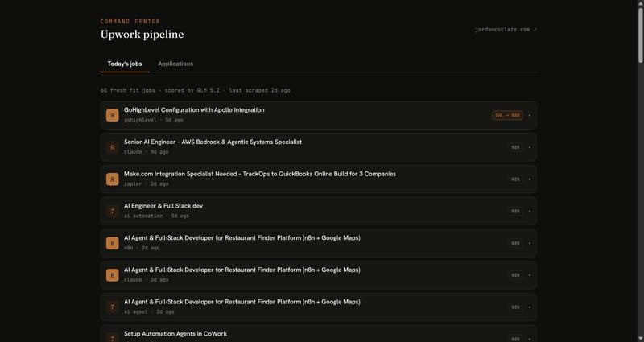Image resolution: width=644 pixels, height=342 pixels.
Task: Expand the AI Engineer & Full Stack dev row arrow
Action: 530,212
